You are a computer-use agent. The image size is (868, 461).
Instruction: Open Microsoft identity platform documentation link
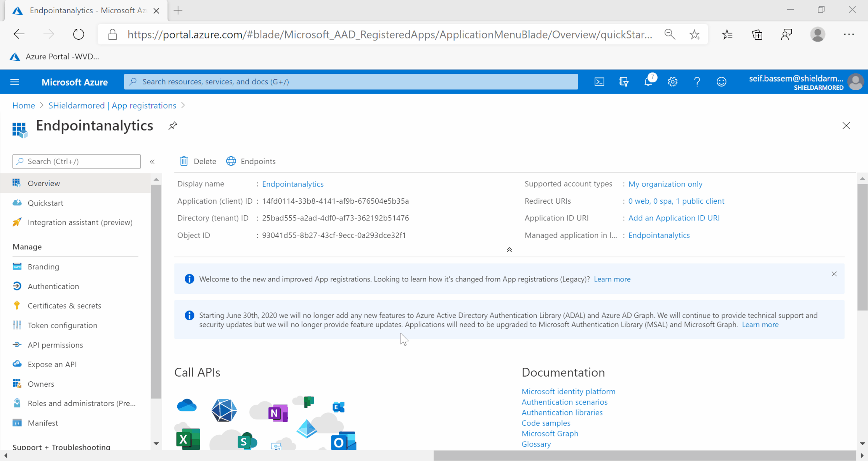(x=568, y=391)
